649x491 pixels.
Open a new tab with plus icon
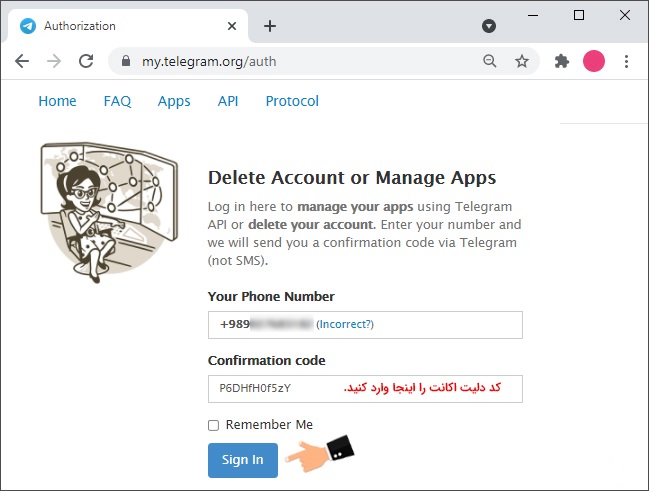pos(270,26)
